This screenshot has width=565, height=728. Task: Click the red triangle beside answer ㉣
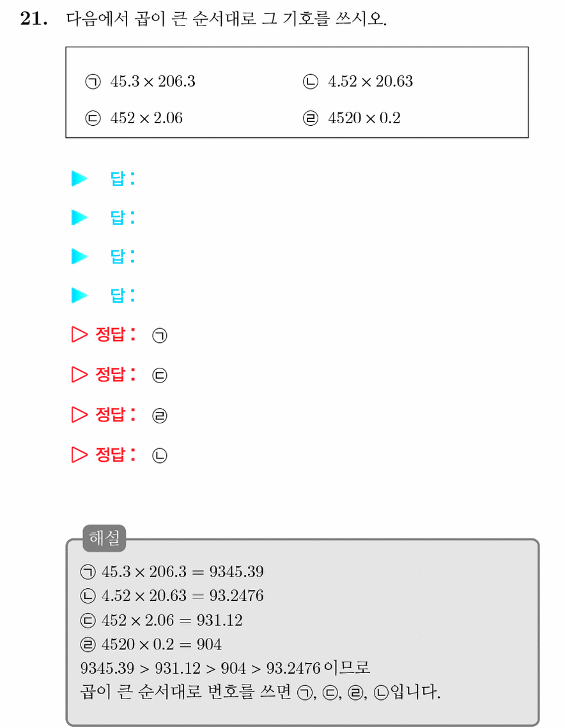[x=79, y=414]
